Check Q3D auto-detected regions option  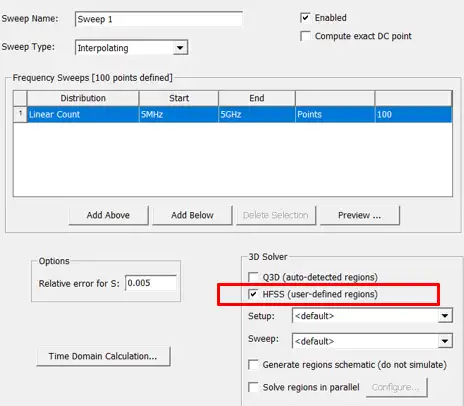coord(253,277)
